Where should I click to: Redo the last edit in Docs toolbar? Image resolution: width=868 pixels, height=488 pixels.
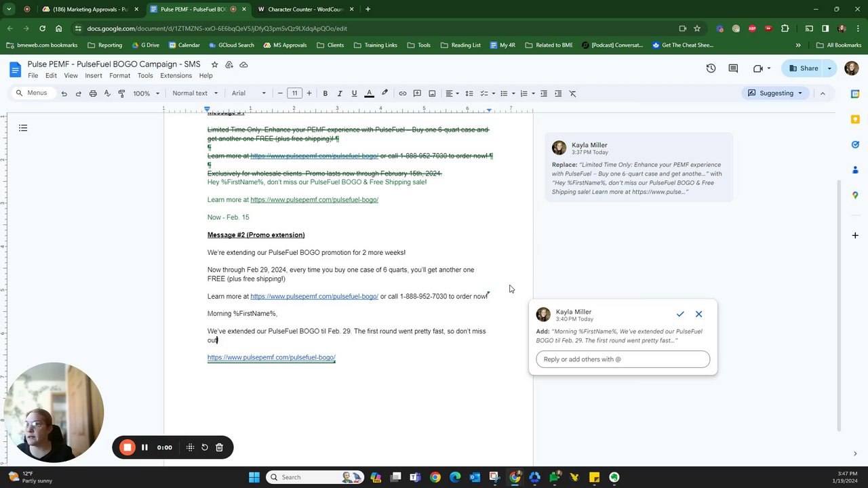click(79, 94)
